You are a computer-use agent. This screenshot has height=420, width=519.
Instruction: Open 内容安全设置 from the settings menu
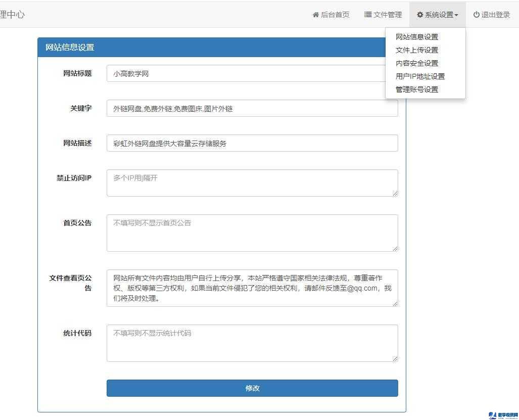(417, 63)
